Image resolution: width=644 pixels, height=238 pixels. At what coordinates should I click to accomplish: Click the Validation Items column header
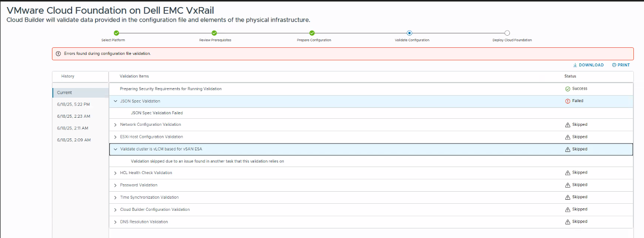(x=134, y=76)
